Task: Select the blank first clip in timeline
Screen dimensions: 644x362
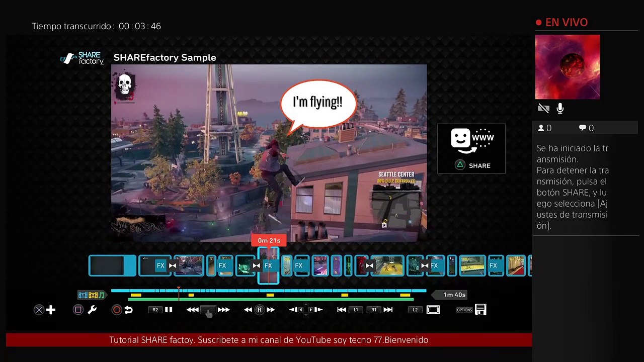Action: 112,265
